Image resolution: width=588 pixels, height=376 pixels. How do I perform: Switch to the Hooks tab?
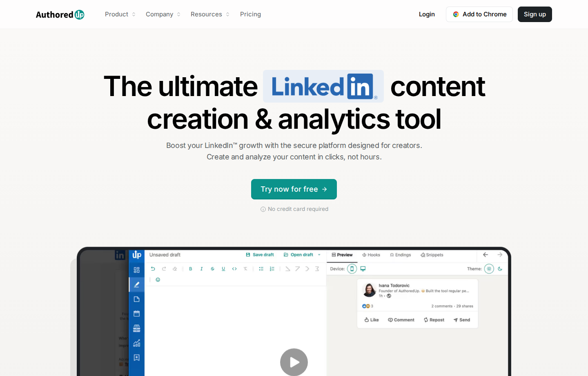[x=371, y=255]
